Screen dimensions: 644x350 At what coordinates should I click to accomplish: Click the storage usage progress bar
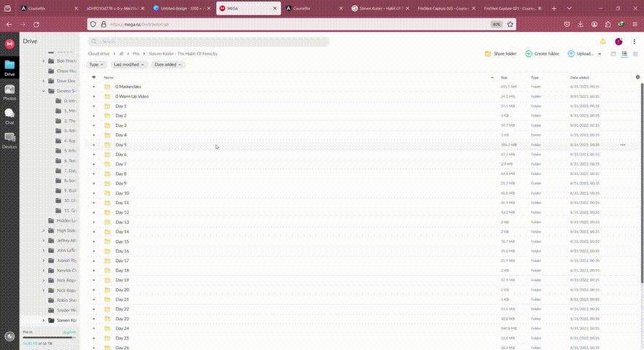pyautogui.click(x=50, y=338)
